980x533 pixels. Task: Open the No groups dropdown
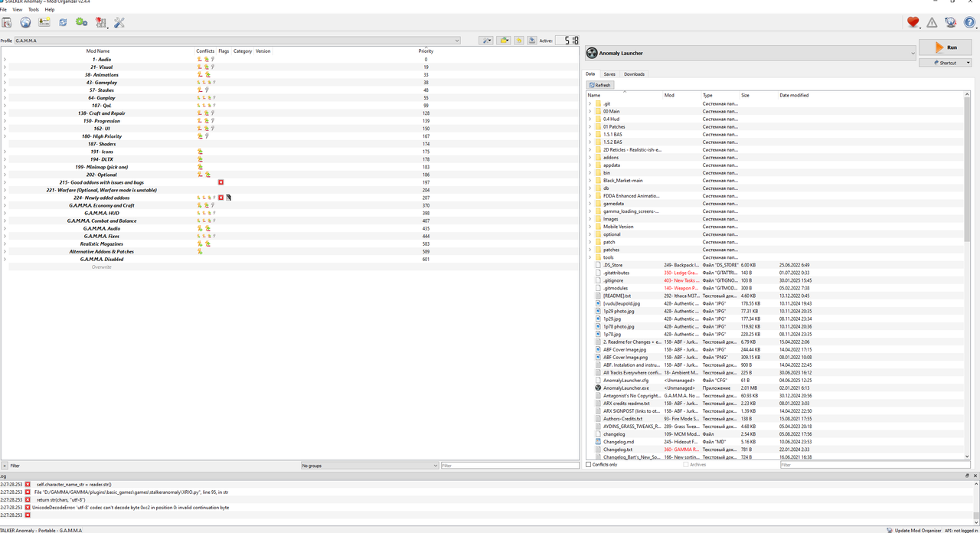[369, 466]
